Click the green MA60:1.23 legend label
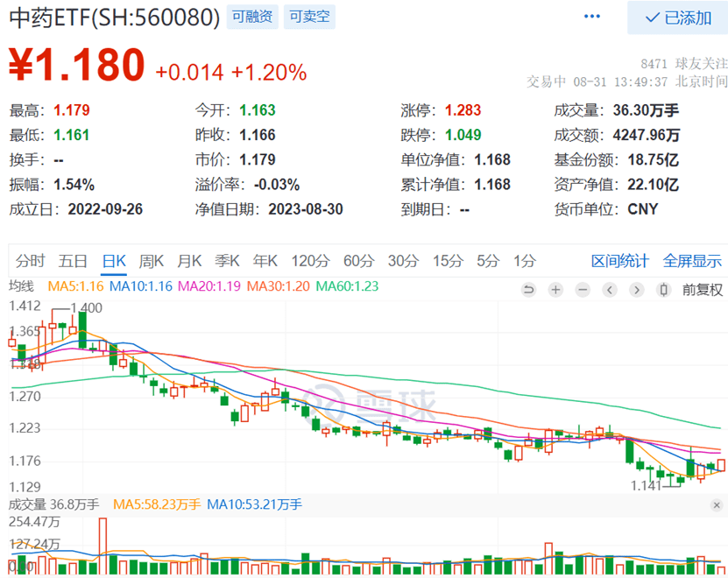The height and width of the screenshot is (578, 728). coord(349,286)
